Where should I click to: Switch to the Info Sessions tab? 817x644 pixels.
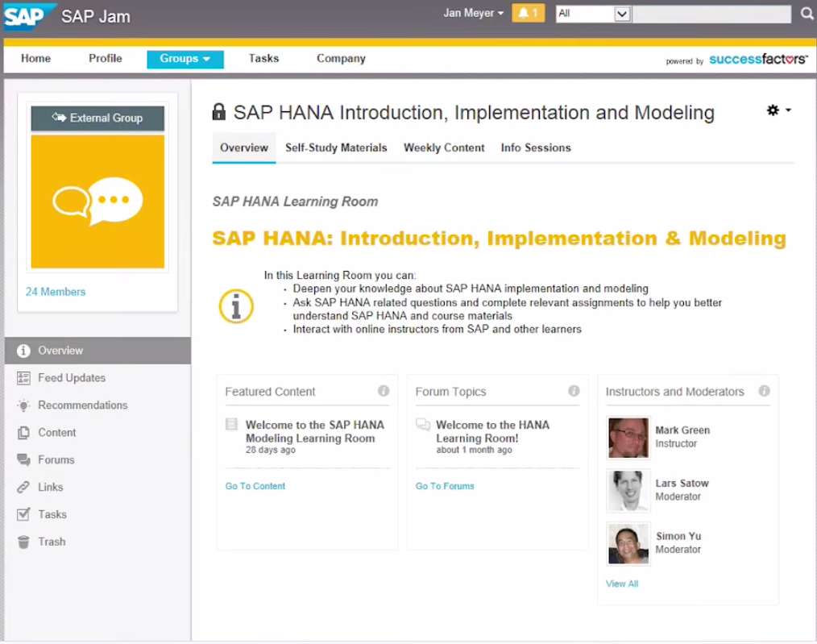536,148
